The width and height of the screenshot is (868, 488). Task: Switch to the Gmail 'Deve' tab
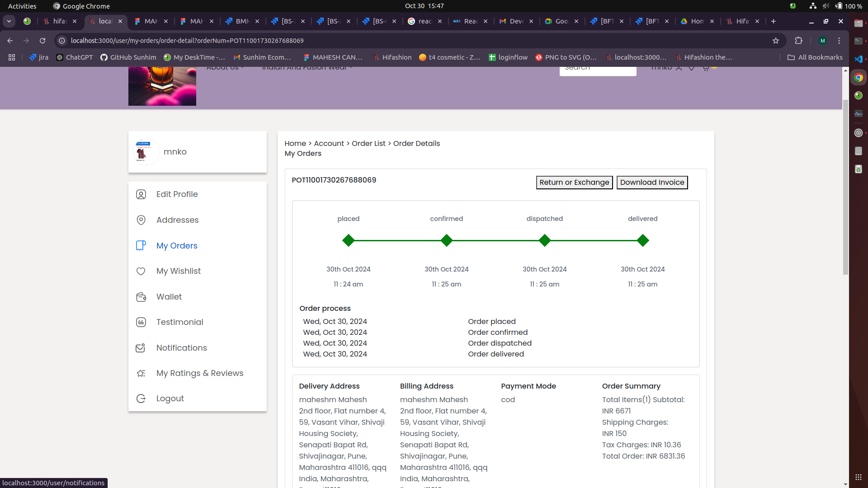click(x=516, y=21)
